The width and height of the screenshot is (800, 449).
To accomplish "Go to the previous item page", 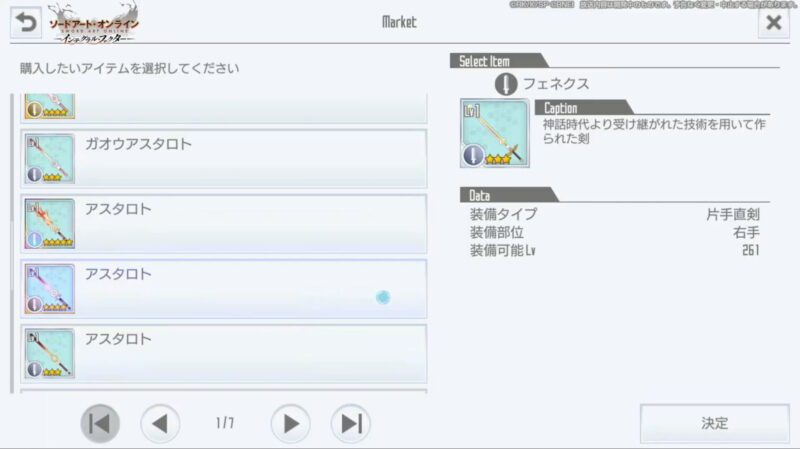I will click(160, 423).
